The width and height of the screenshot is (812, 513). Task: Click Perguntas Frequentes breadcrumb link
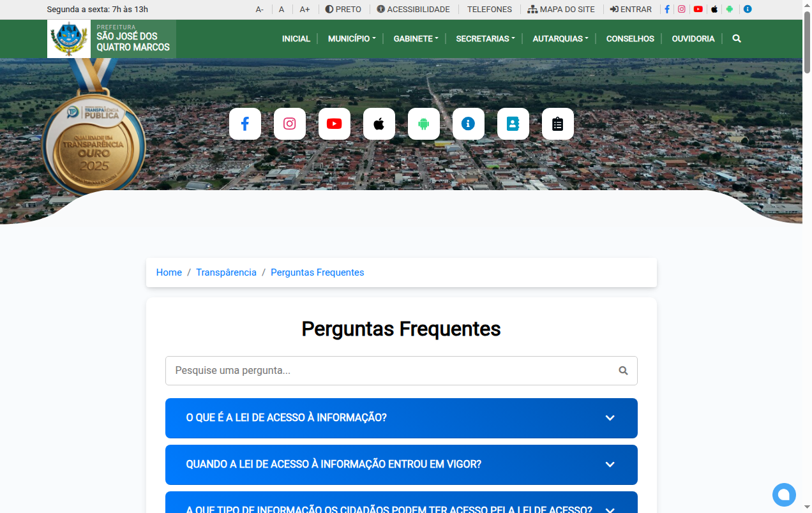(317, 272)
